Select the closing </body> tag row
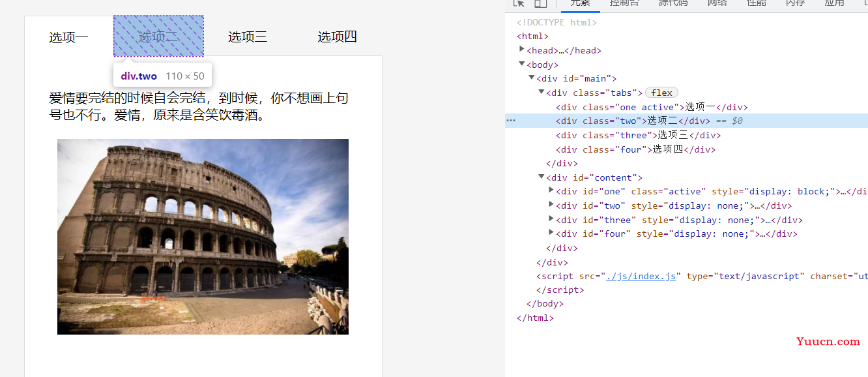 click(x=545, y=303)
